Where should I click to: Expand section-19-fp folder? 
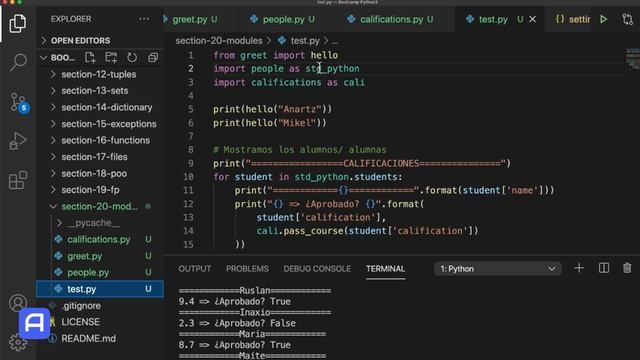pos(100,190)
